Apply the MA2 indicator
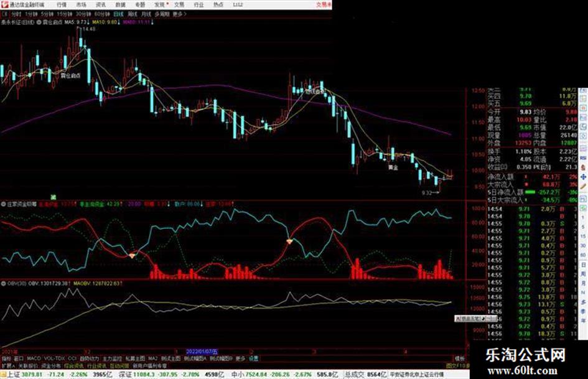 point(152,358)
